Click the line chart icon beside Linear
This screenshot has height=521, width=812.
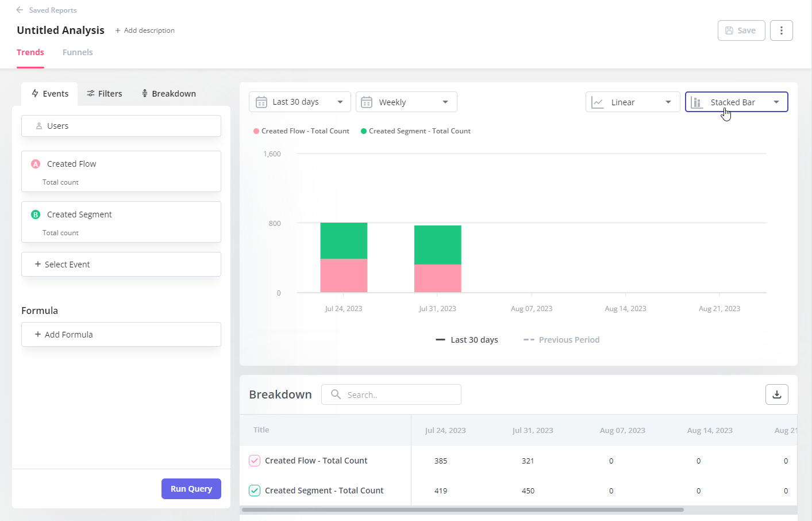pos(598,102)
